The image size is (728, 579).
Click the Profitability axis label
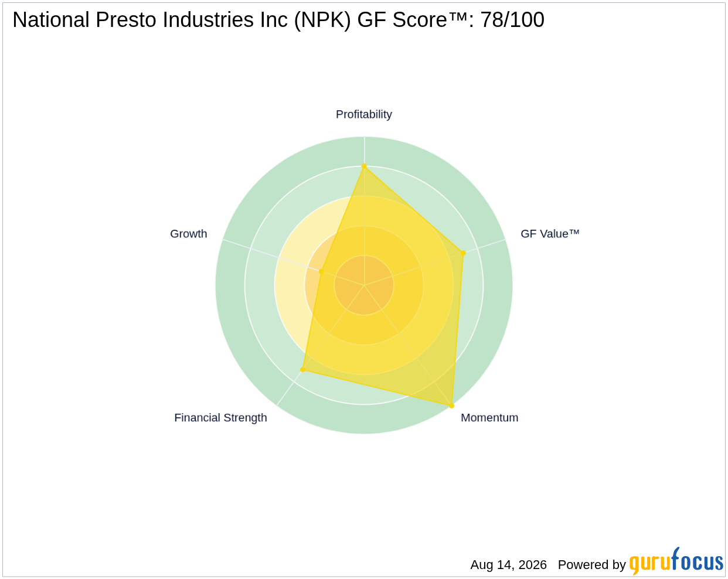pos(363,114)
